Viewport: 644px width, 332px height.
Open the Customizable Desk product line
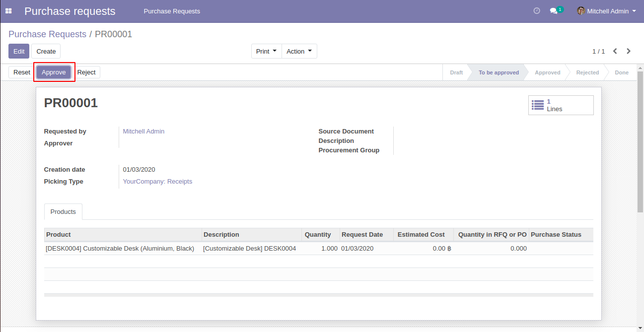coord(120,248)
